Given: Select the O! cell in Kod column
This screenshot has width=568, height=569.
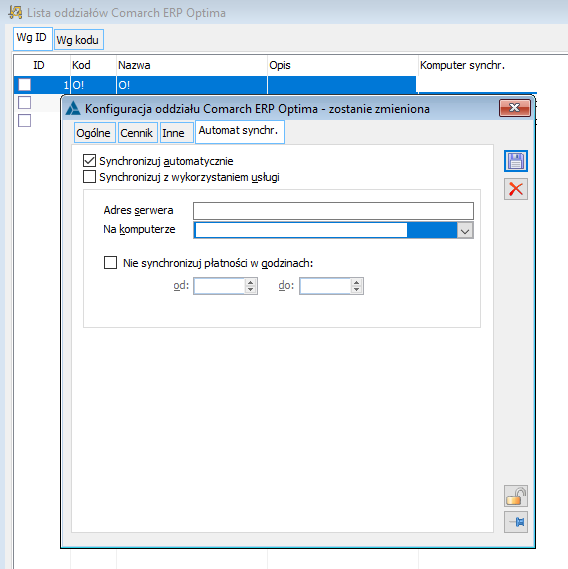Looking at the screenshot, I should (93, 85).
